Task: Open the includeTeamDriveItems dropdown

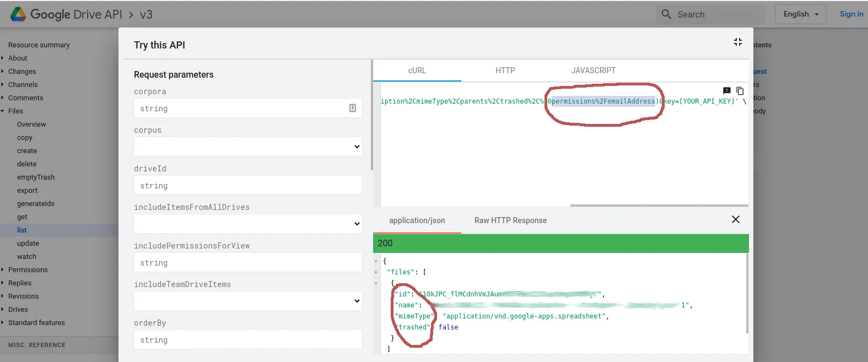Action: pos(248,301)
